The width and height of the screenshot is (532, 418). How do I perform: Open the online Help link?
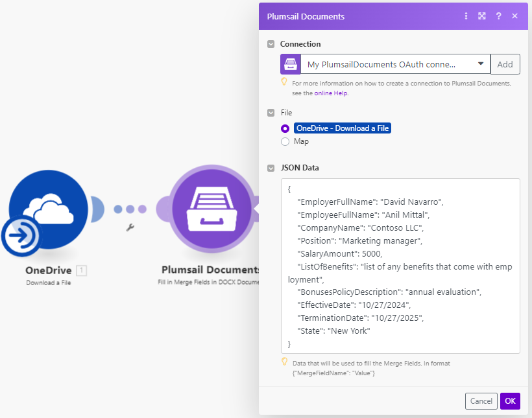pyautogui.click(x=331, y=93)
